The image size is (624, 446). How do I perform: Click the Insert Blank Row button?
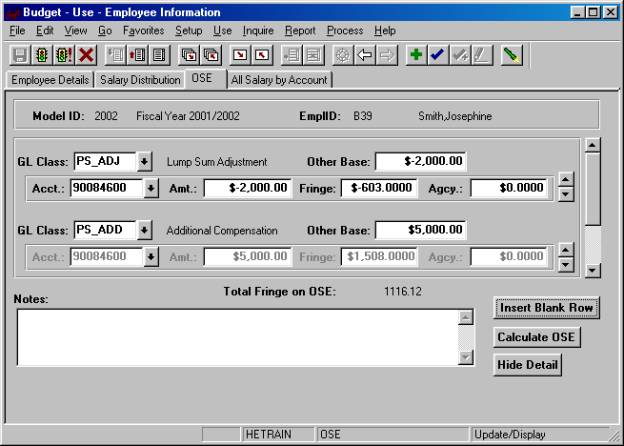547,308
